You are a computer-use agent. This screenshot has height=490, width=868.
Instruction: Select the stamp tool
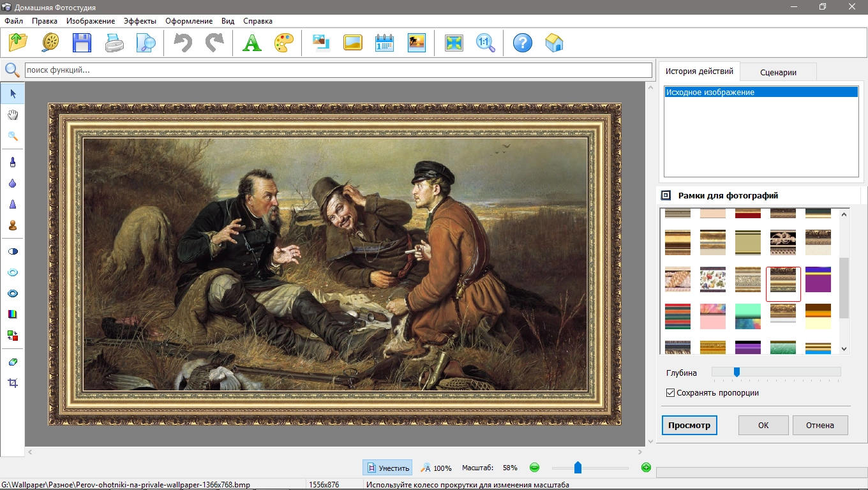click(x=13, y=225)
